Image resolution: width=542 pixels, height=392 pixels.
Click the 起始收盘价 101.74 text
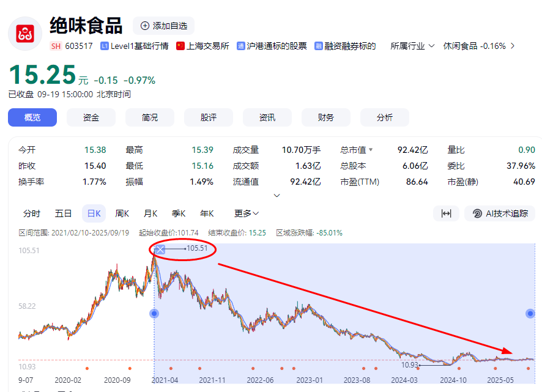(169, 233)
